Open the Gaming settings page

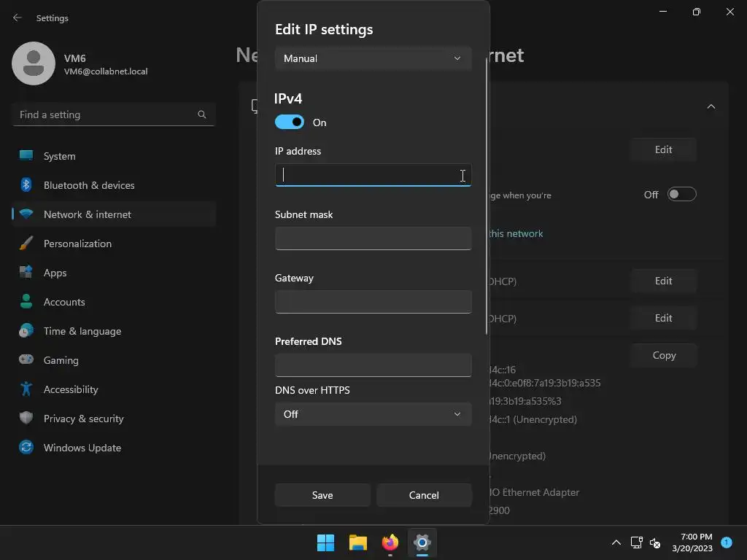[61, 360]
